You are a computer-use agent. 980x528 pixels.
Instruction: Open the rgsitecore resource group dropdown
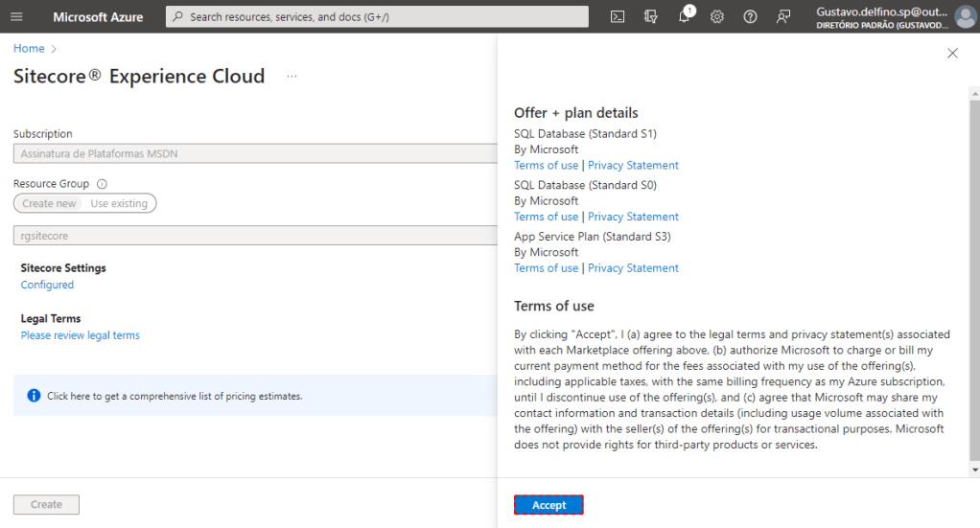point(254,235)
